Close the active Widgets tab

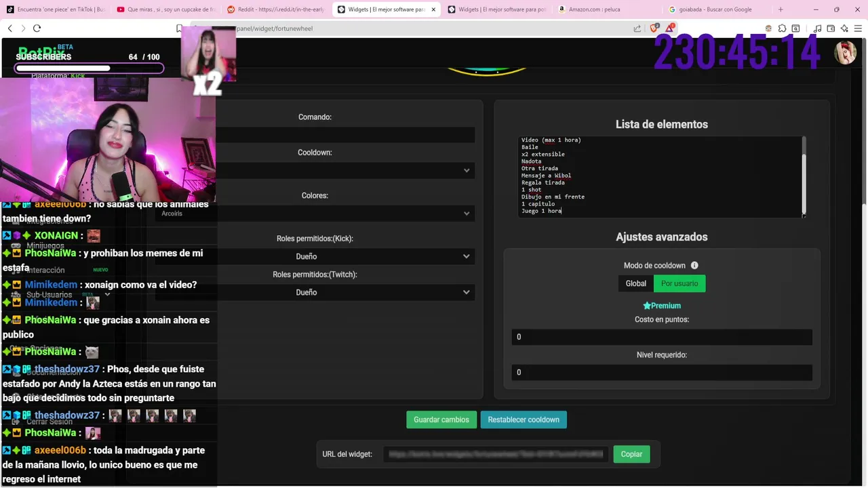433,9
